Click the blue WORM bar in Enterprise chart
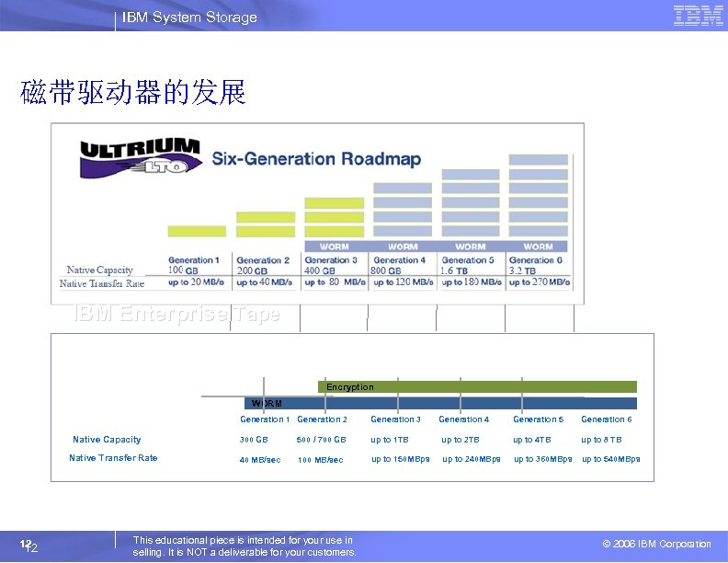Viewport: 728px width, 563px height. click(440, 403)
